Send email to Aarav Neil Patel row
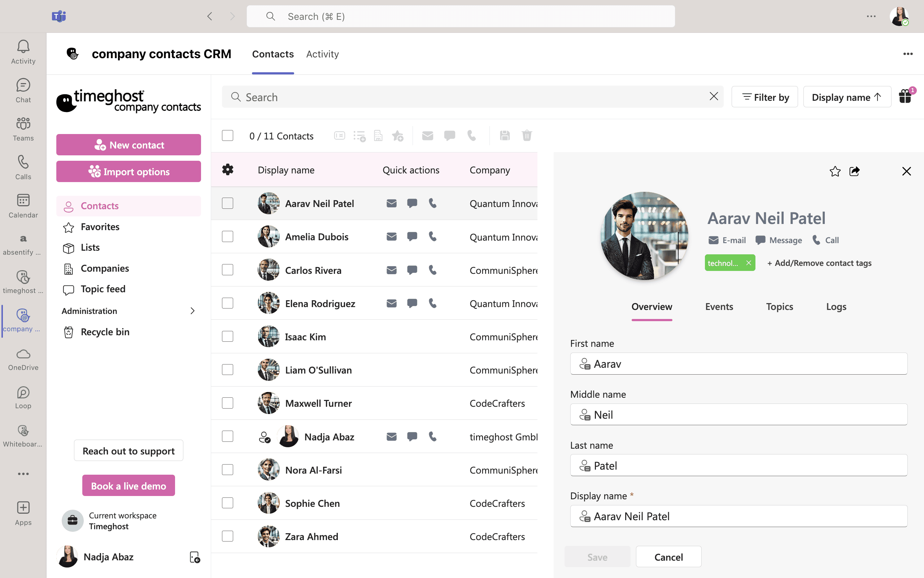The image size is (924, 578). click(x=391, y=203)
